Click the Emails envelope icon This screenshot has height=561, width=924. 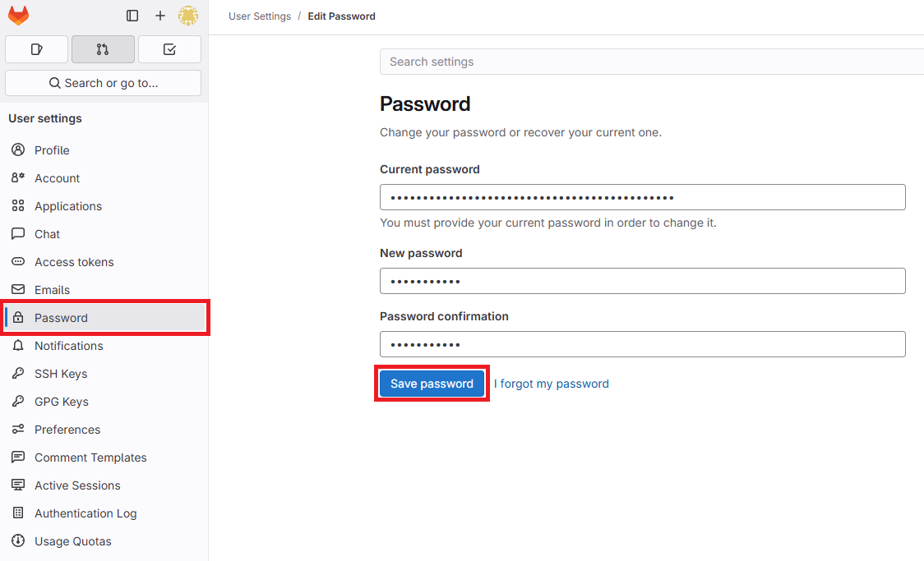point(18,290)
